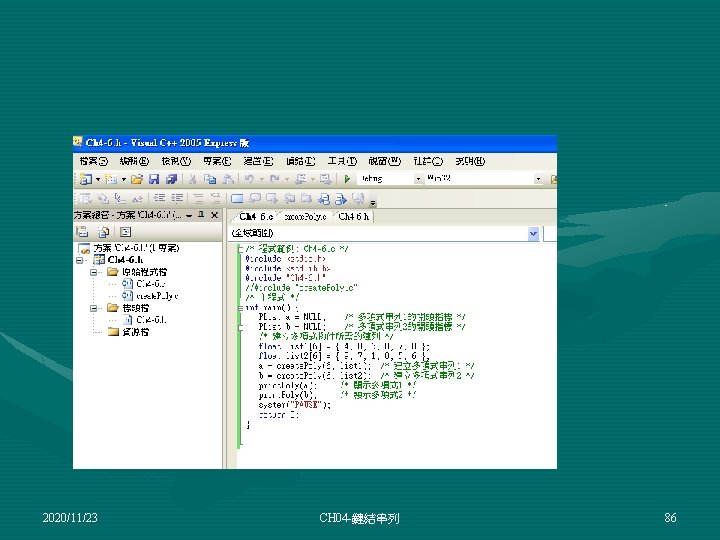Collapse the main() function code outline

[x=240, y=308]
